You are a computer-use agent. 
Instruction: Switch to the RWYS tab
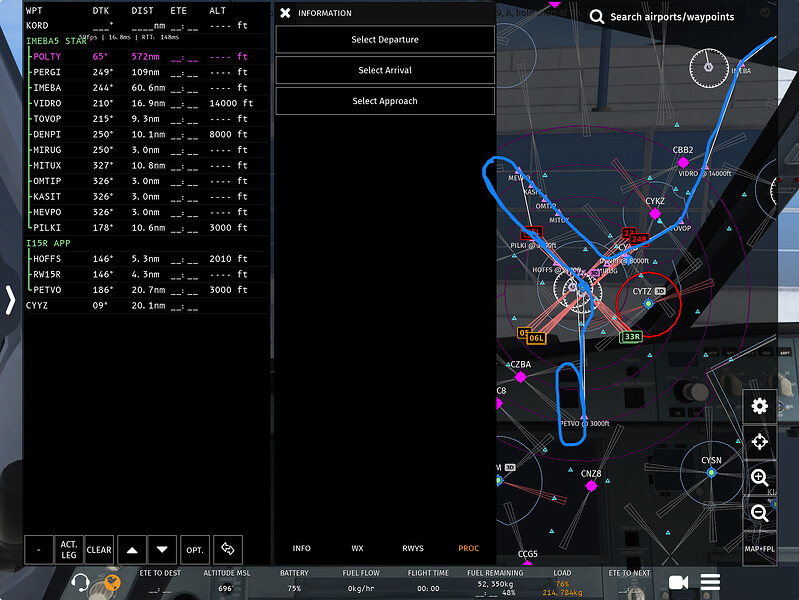(x=413, y=548)
